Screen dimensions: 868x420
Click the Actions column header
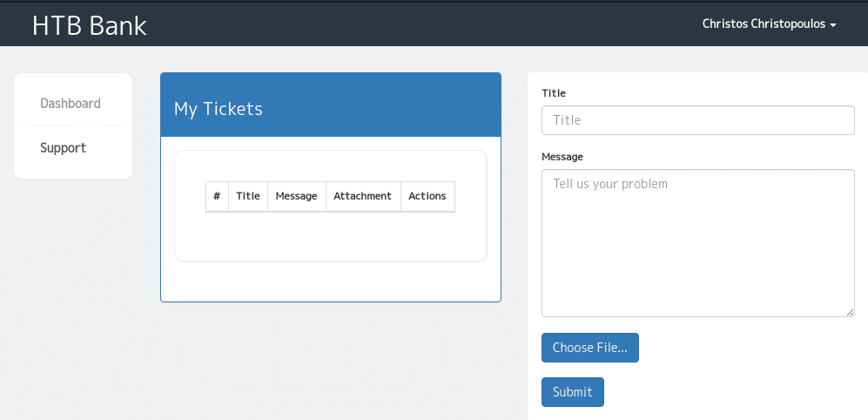[427, 196]
